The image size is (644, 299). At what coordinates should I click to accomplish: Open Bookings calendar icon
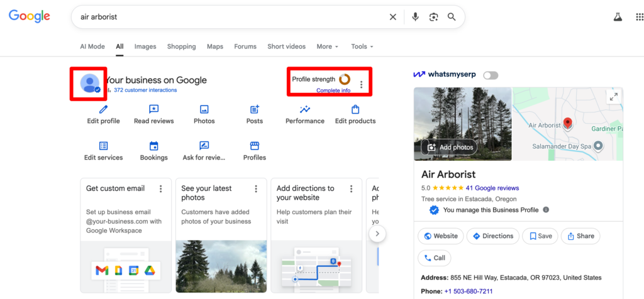click(x=153, y=146)
